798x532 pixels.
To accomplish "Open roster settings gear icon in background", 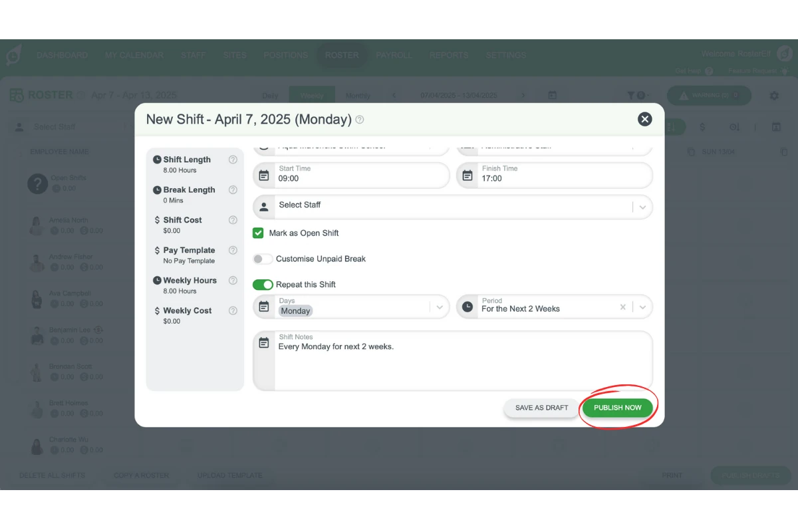I will click(774, 96).
